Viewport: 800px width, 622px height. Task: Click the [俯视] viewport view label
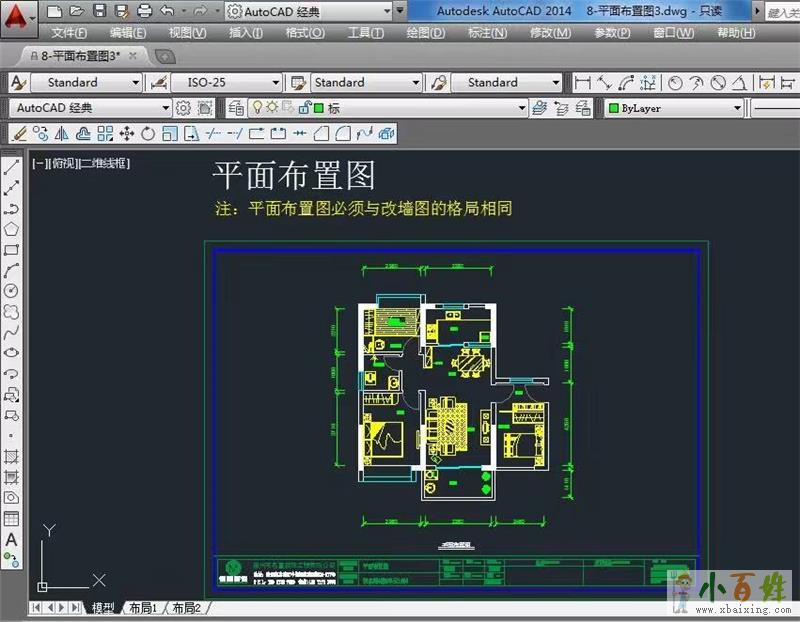(x=62, y=163)
